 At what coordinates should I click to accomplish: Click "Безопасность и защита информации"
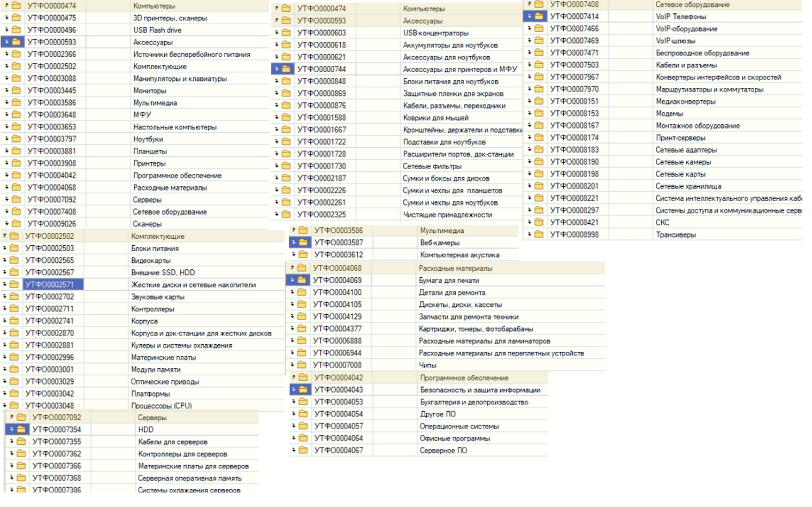click(480, 390)
